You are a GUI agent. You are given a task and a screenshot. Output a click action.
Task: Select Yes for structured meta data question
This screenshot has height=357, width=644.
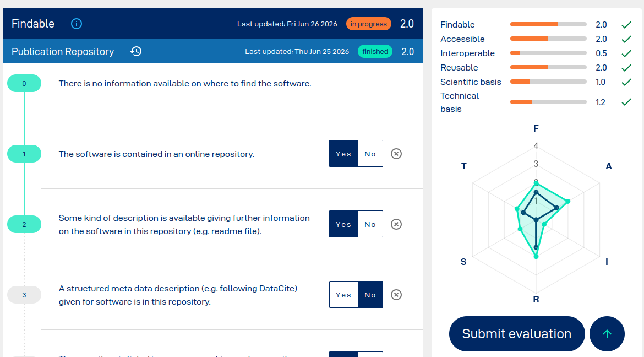[344, 295]
